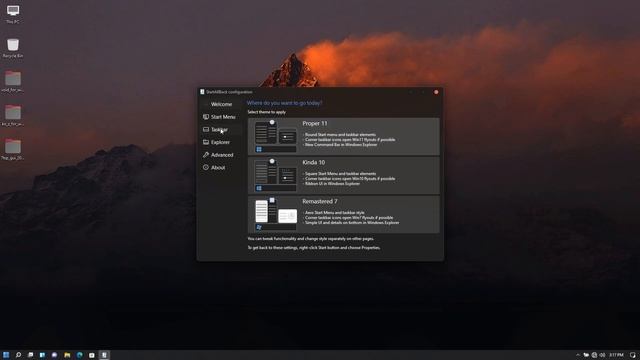Click the active StartAllBack taskbar button
Screen dimensions: 640x360
[104, 355]
